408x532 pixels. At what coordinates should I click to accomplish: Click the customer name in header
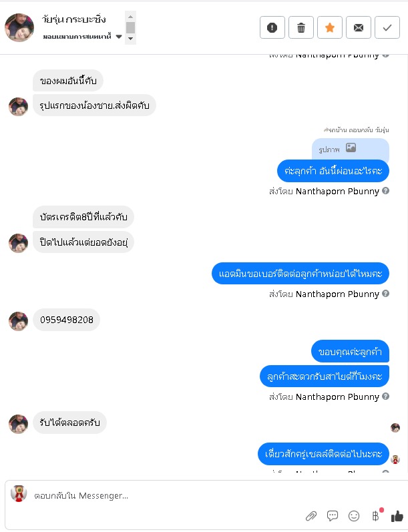(73, 19)
